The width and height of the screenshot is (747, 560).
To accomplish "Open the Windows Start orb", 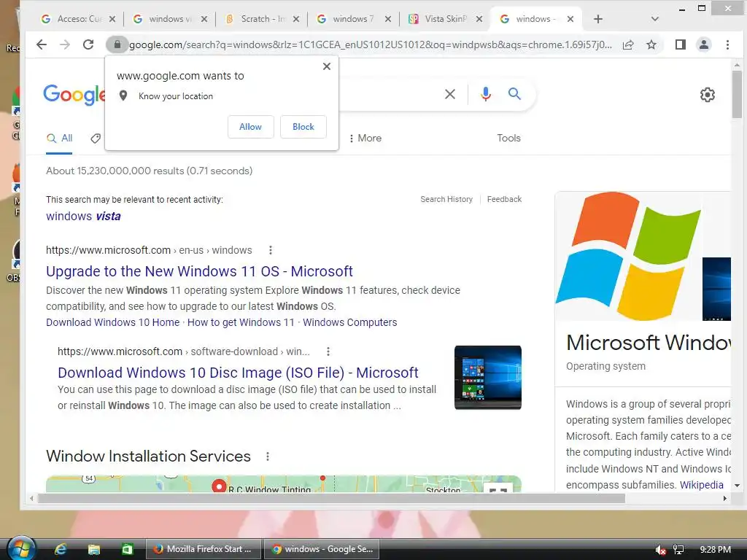I will pos(22,548).
